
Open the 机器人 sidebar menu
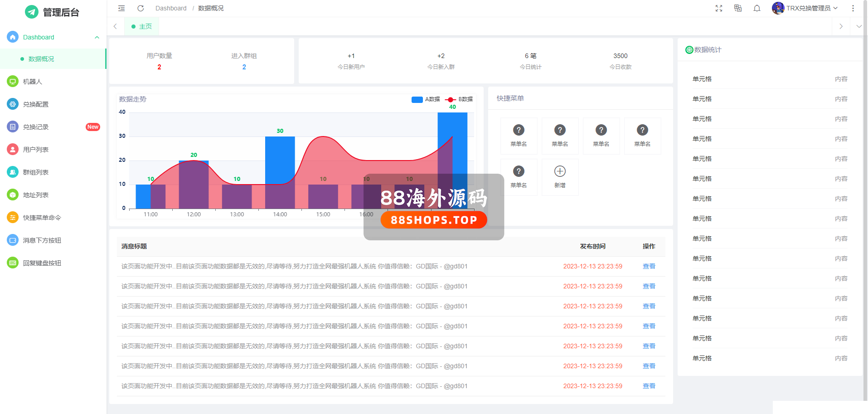33,82
